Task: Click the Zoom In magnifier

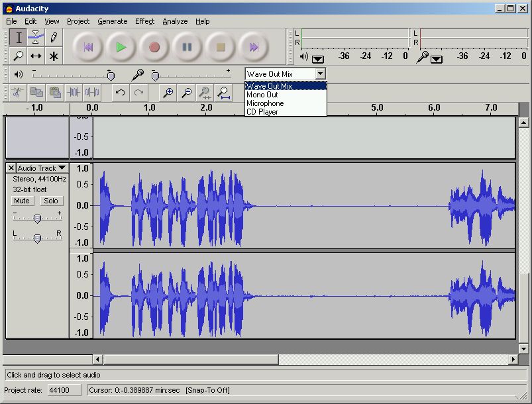Action: click(x=168, y=92)
